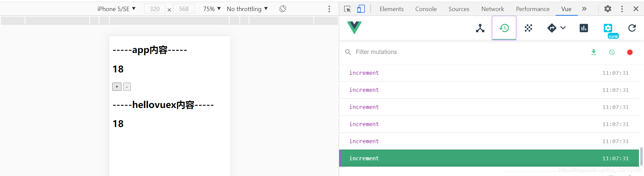
Task: Open the Vue Components inspector tab
Action: click(x=480, y=28)
